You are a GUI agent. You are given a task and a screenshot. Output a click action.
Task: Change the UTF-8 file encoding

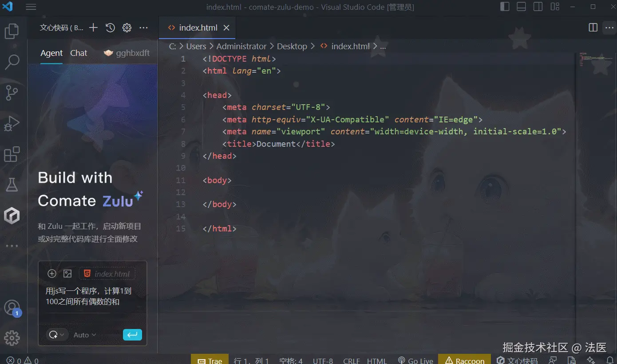coord(323,360)
